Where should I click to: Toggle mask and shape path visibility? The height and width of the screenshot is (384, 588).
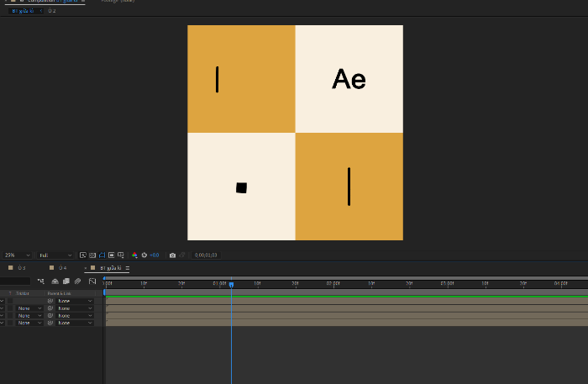[102, 255]
